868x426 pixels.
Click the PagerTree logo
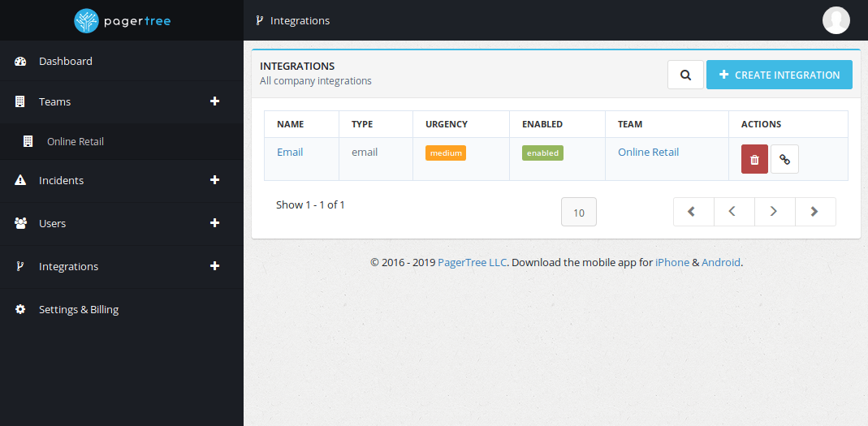[x=122, y=20]
